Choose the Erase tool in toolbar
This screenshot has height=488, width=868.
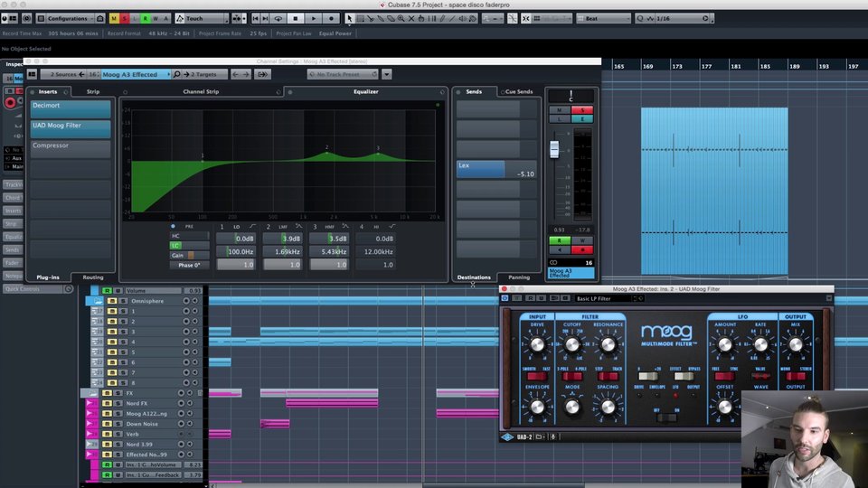(391, 18)
